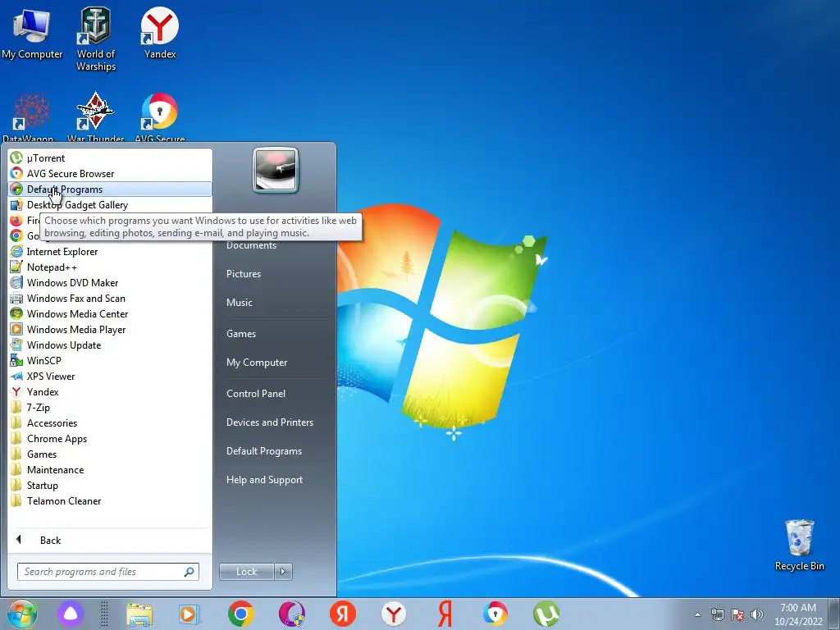Select the My Computer desktop icon
840x630 pixels.
(32, 34)
